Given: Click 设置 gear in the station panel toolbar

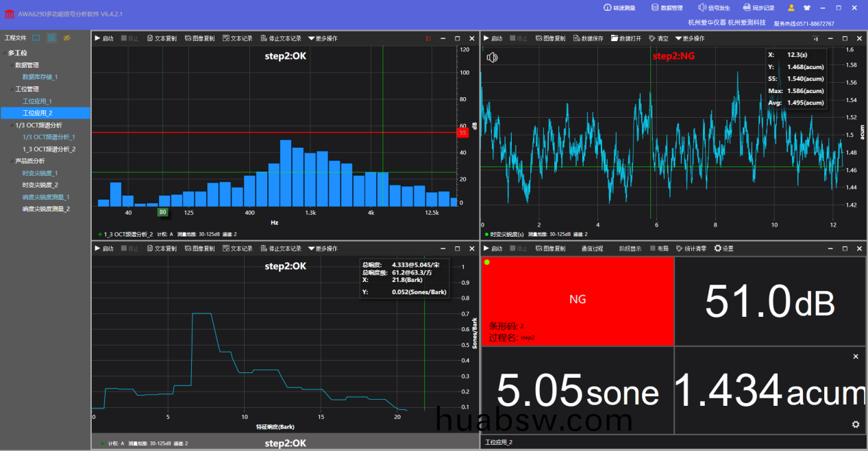Looking at the screenshot, I should pos(718,248).
